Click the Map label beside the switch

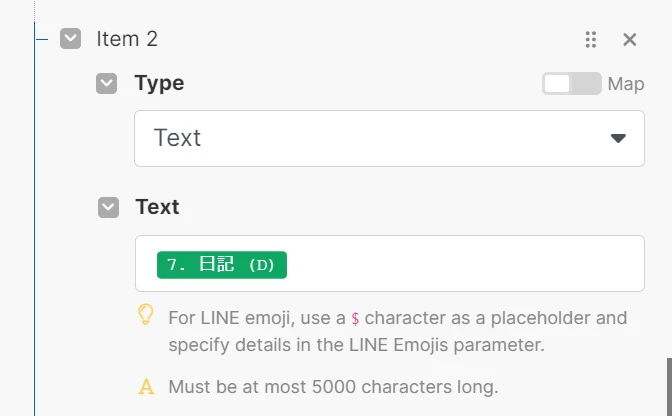(626, 84)
